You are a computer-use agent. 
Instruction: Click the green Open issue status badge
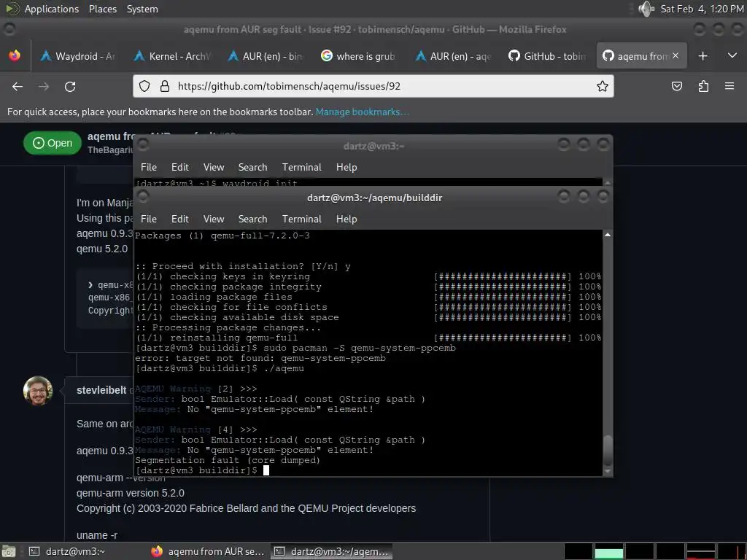click(53, 143)
